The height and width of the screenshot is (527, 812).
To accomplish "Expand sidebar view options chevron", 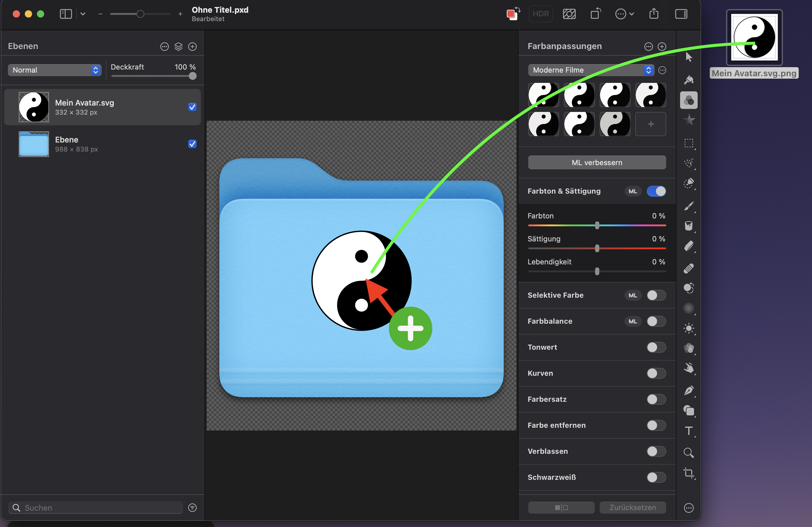I will pos(83,14).
